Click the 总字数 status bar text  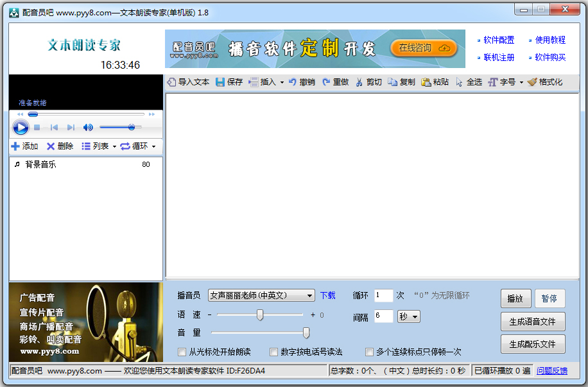pos(398,371)
